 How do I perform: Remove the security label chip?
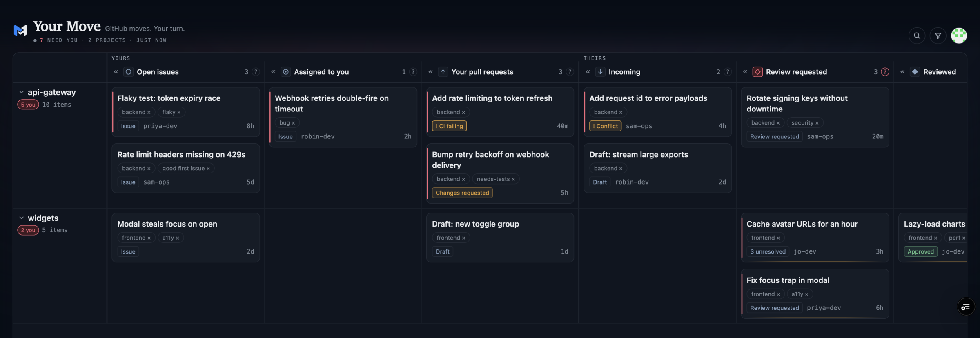tap(817, 123)
